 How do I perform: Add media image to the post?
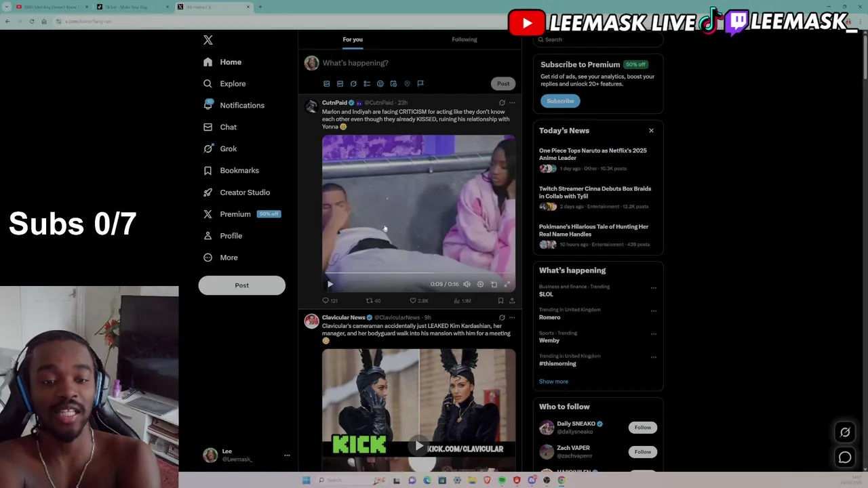[x=326, y=83]
